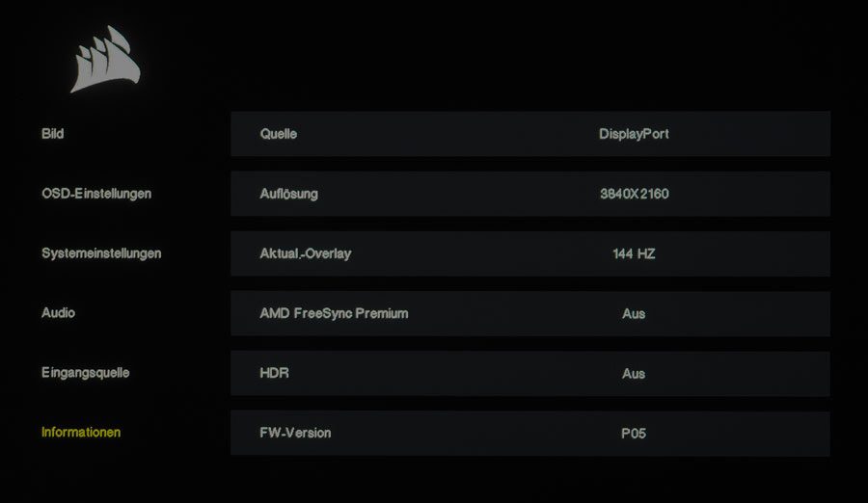The height and width of the screenshot is (503, 868).
Task: Toggle the AMD FreeSync Premium Aus value
Action: coord(634,314)
